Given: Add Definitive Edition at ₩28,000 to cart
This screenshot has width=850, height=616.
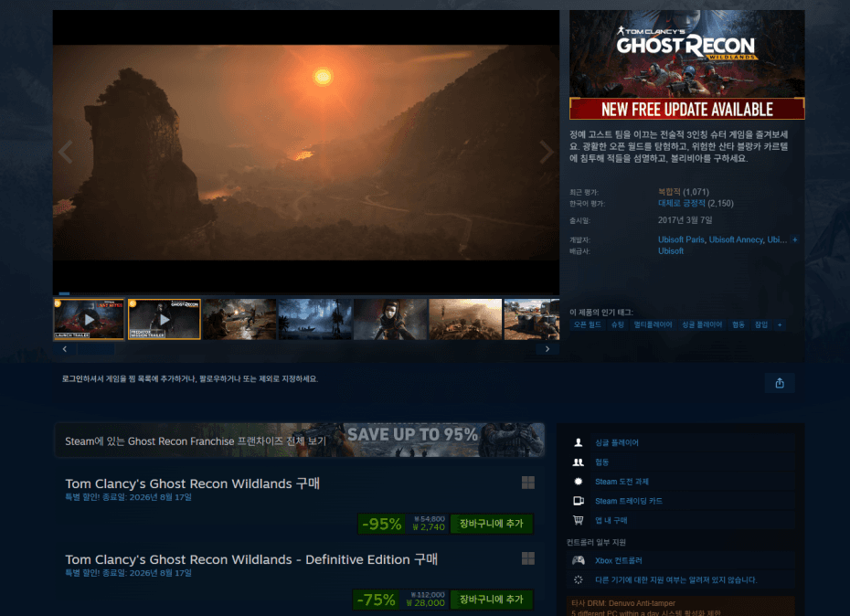Looking at the screenshot, I should click(491, 600).
